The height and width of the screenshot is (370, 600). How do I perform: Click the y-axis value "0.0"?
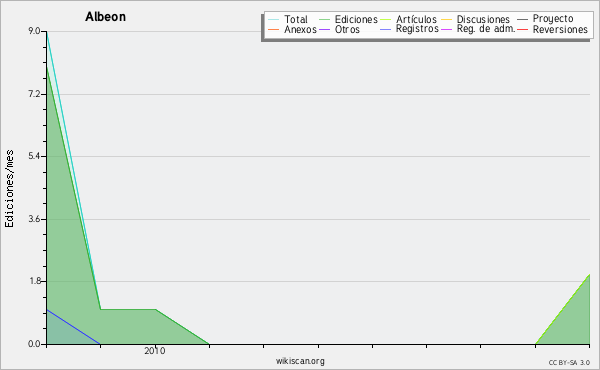coord(34,344)
